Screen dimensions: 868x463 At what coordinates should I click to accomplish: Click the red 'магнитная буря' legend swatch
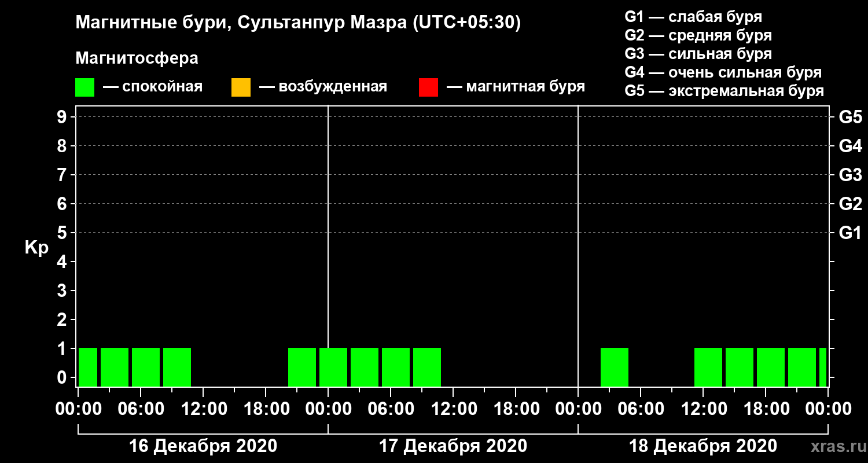[x=428, y=87]
